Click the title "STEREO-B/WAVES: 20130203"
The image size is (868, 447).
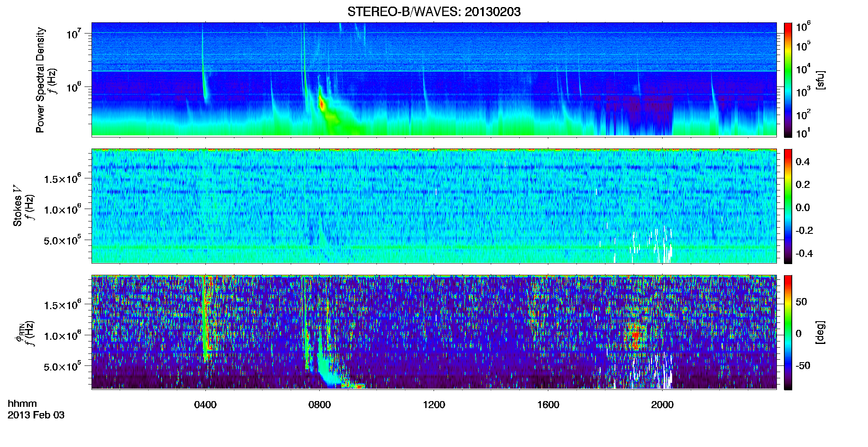coord(434,12)
